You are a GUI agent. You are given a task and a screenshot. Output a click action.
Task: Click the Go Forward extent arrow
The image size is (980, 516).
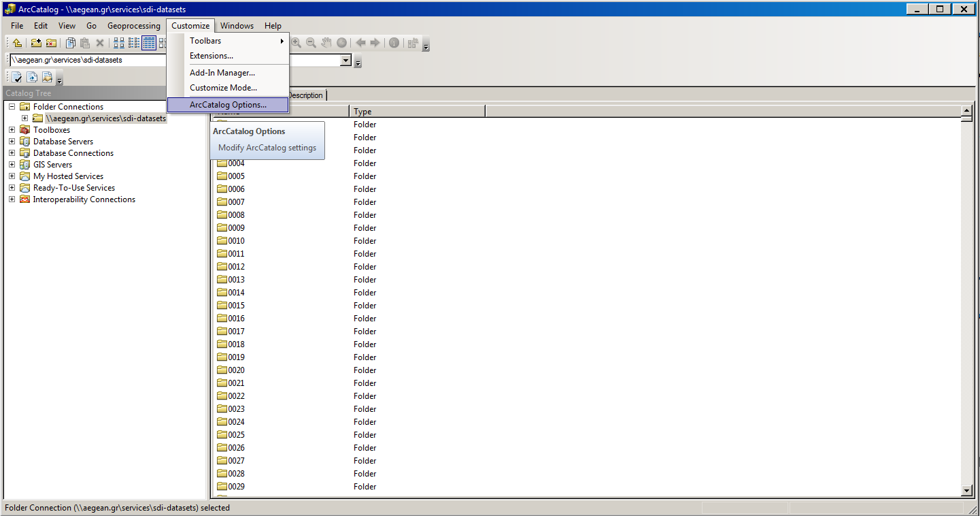(x=375, y=43)
